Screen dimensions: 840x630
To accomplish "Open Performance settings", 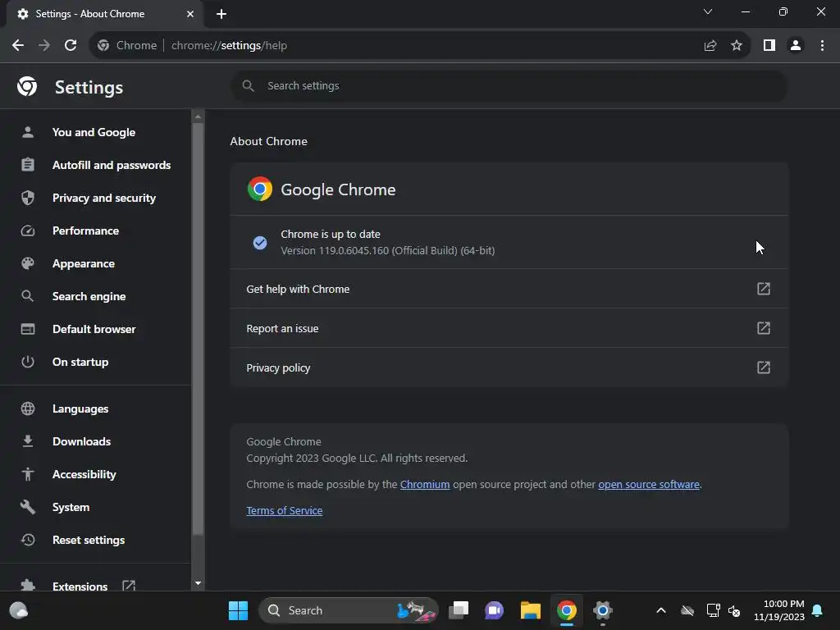I will 95,231.
